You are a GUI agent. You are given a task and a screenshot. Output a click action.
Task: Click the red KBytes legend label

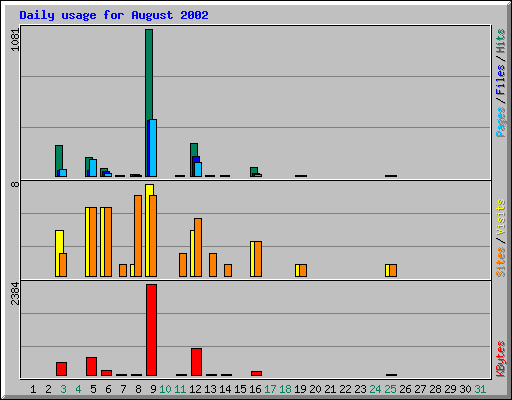pos(501,359)
